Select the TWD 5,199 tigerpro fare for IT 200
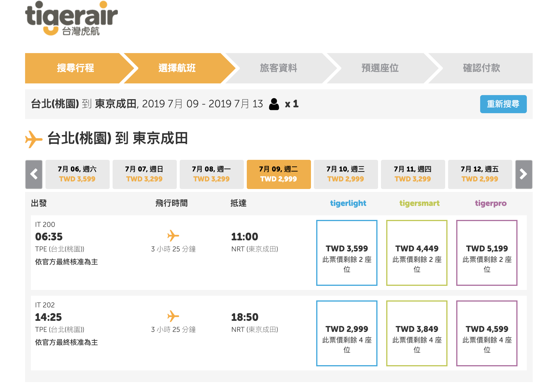The height and width of the screenshot is (392, 542). [487, 253]
